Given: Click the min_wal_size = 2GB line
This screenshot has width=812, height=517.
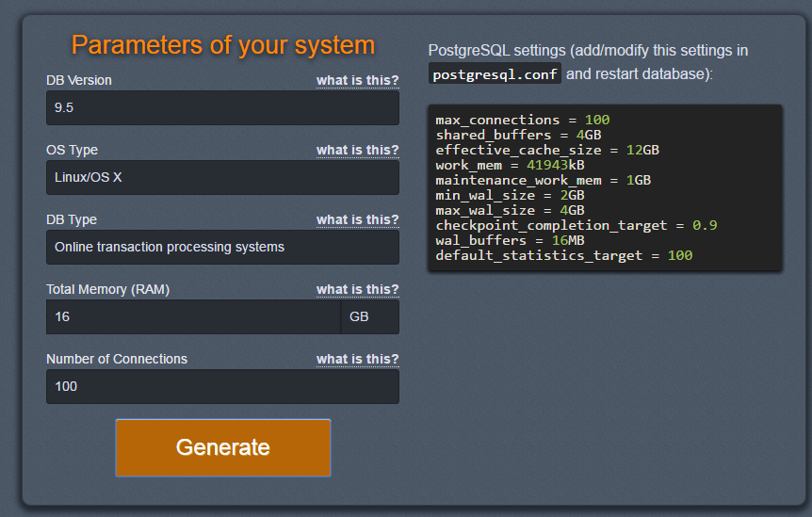Looking at the screenshot, I should coord(510,195).
